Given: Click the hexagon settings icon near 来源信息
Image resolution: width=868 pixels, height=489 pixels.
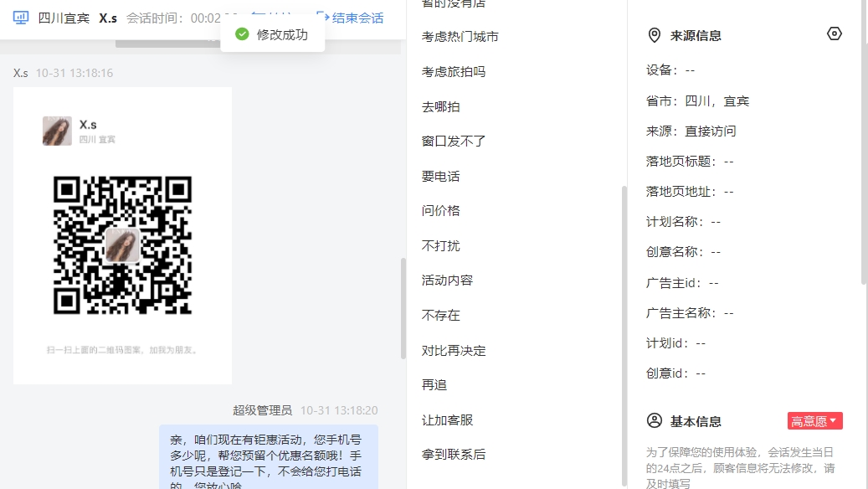Looking at the screenshot, I should (835, 33).
